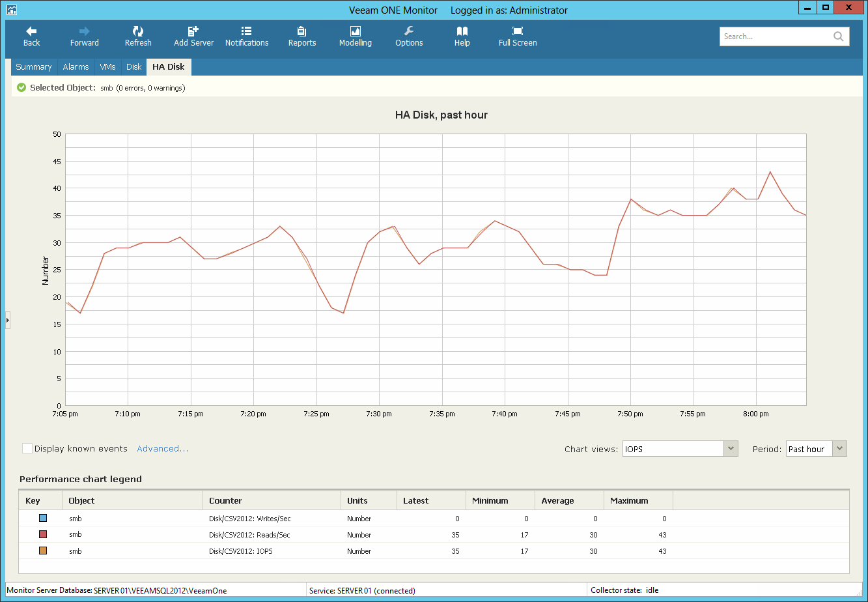Click the 7:25 pm axis label

(x=316, y=414)
